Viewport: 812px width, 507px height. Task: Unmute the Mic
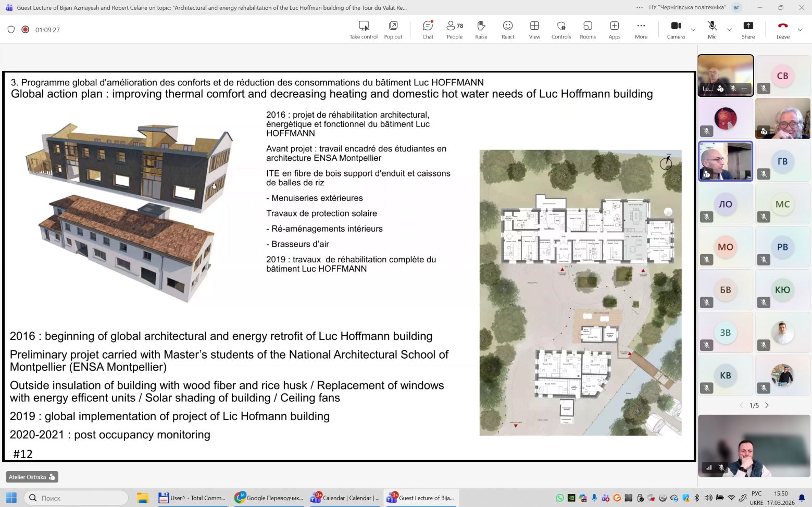click(711, 30)
